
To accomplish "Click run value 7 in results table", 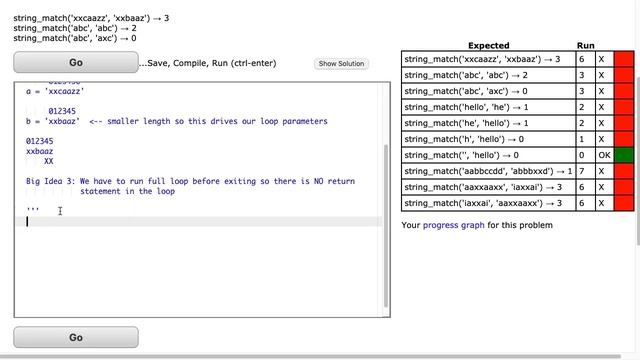I will (x=585, y=171).
